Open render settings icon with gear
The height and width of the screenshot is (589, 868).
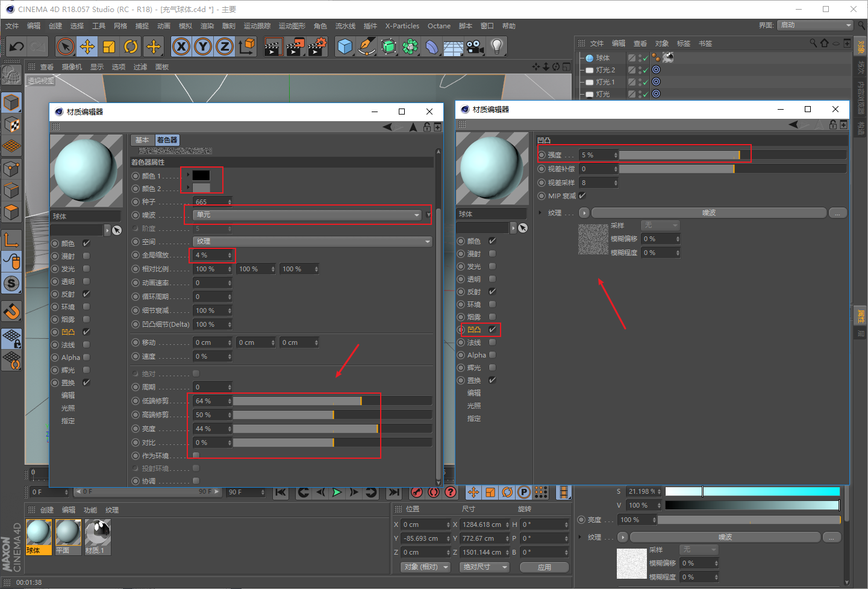click(317, 46)
